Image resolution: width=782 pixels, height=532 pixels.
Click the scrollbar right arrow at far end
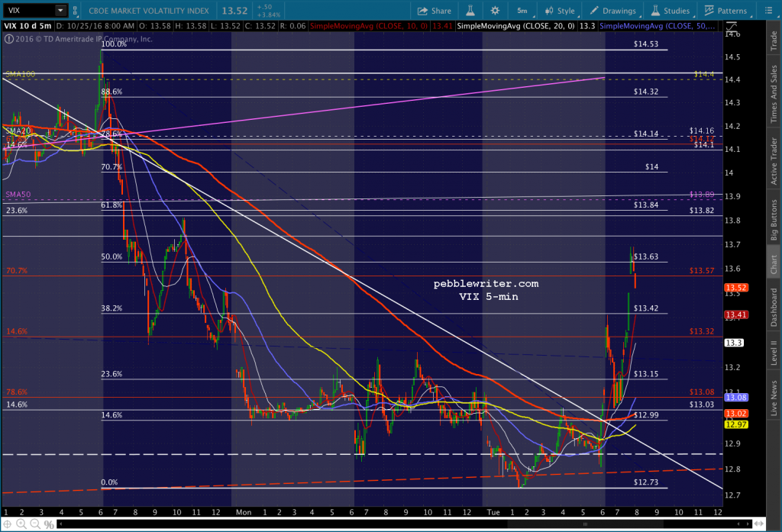tap(747, 524)
